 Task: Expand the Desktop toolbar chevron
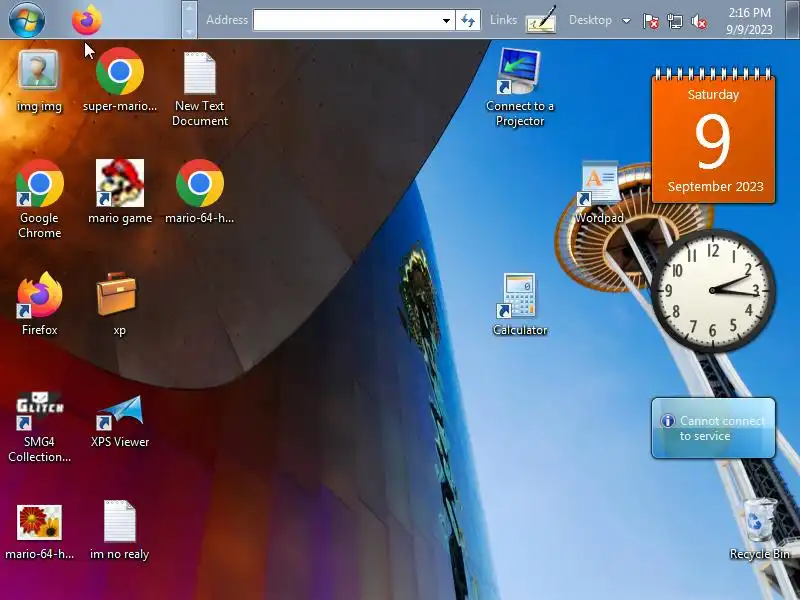point(626,20)
